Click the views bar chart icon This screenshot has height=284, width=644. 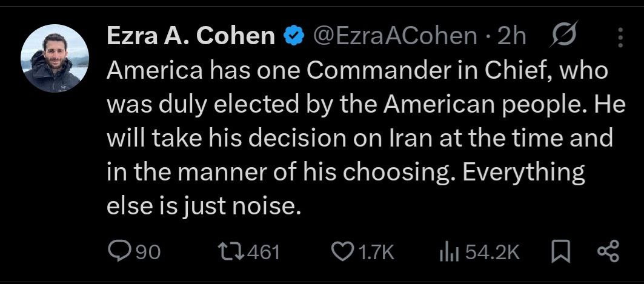point(447,251)
